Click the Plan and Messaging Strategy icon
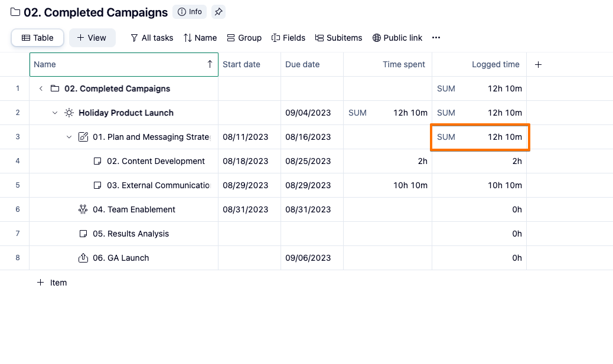Image resolution: width=613 pixels, height=364 pixels. 83,137
